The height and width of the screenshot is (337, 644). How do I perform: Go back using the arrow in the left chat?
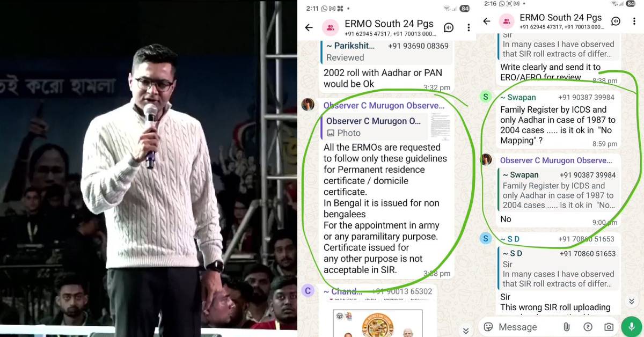(x=309, y=27)
